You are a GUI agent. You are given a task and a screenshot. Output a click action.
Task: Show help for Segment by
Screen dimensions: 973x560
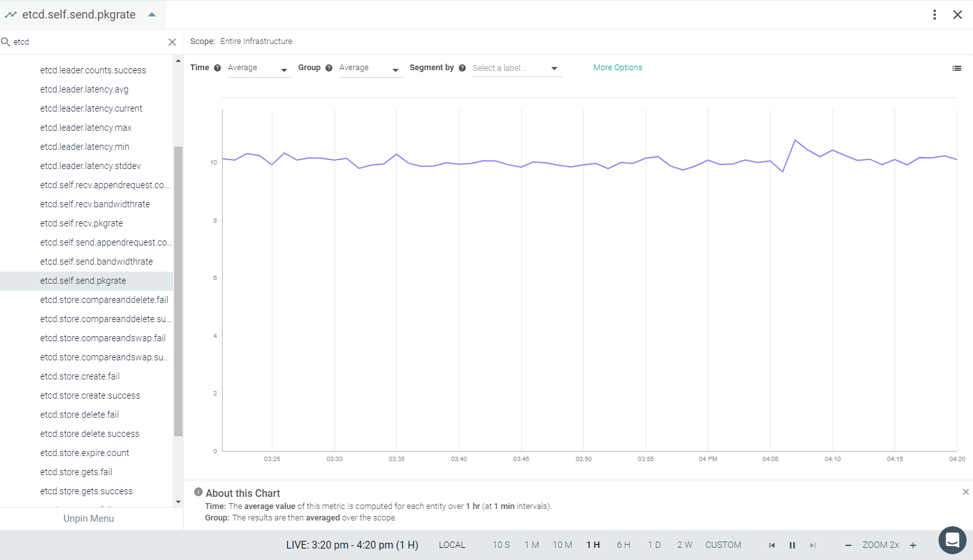[x=463, y=68]
